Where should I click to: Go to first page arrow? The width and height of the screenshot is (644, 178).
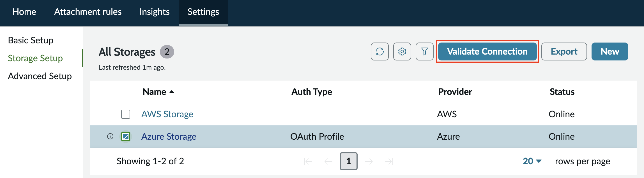pyautogui.click(x=308, y=161)
